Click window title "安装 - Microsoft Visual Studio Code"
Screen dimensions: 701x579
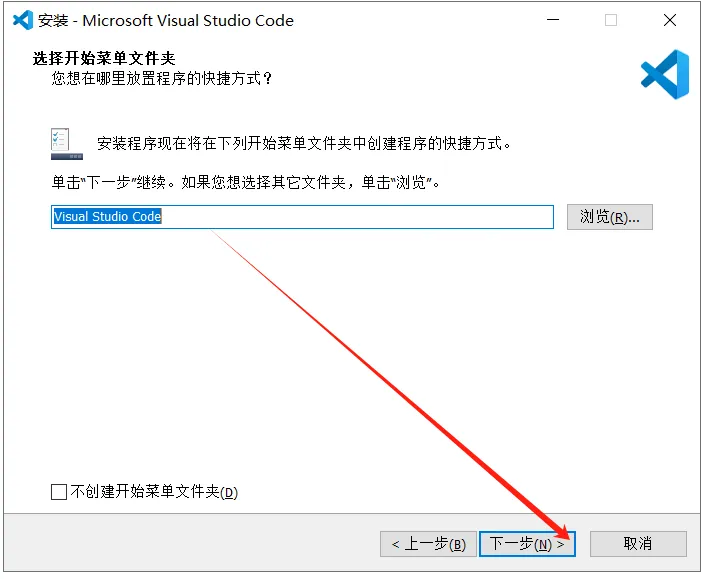coord(166,21)
